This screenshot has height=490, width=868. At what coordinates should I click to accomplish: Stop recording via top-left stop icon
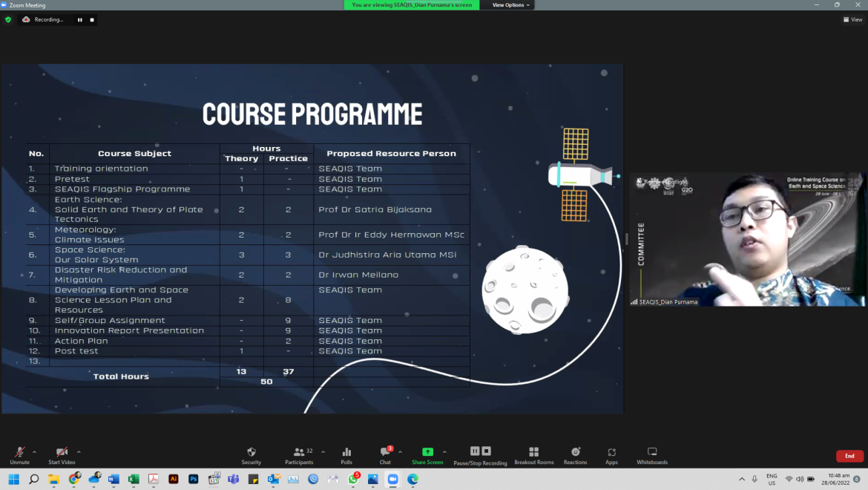pos(91,20)
